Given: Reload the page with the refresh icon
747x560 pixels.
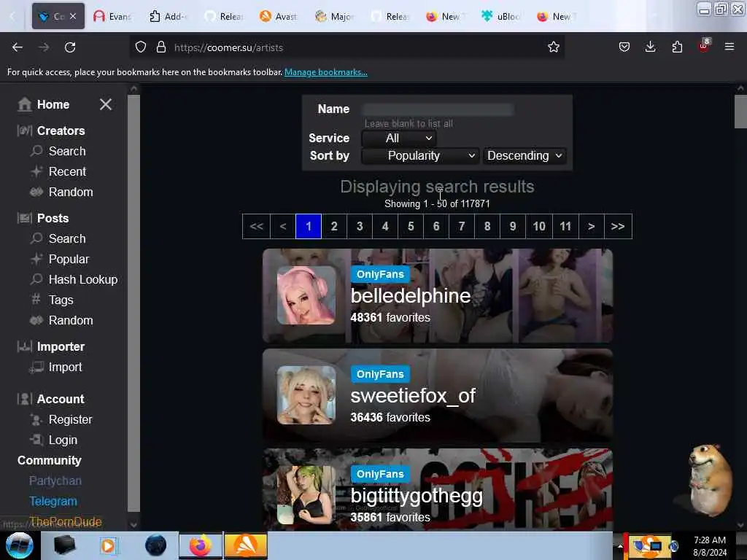Looking at the screenshot, I should 70,47.
